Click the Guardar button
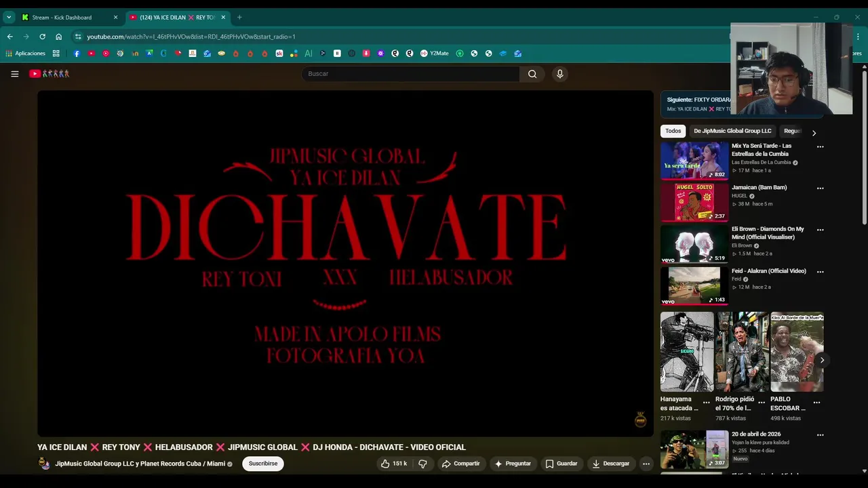This screenshot has height=488, width=868. pyautogui.click(x=561, y=464)
